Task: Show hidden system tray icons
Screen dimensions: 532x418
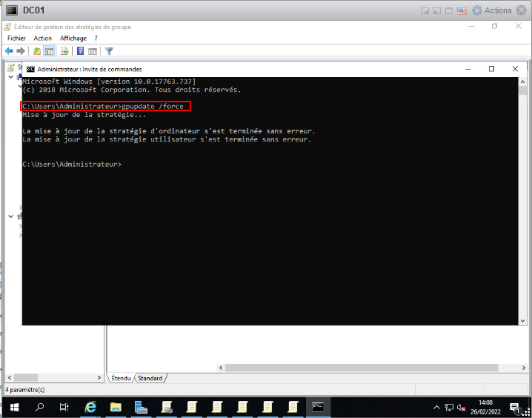Action: pos(436,407)
